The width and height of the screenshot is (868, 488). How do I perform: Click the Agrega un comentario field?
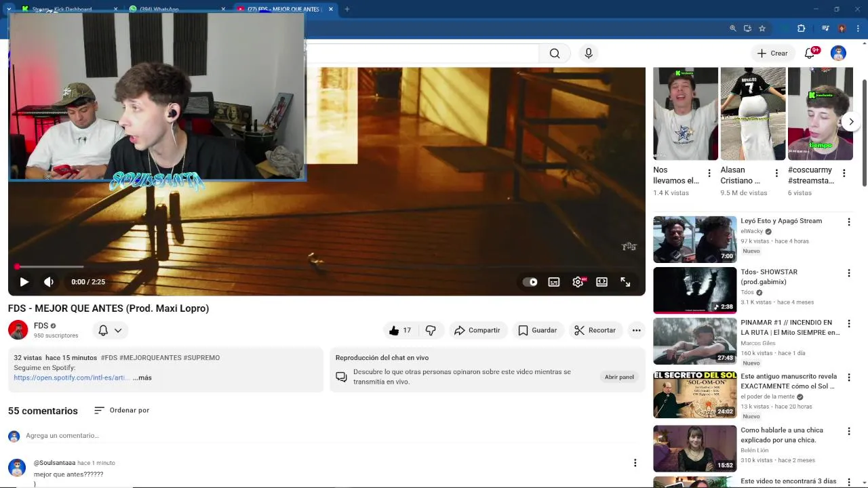[x=325, y=436]
